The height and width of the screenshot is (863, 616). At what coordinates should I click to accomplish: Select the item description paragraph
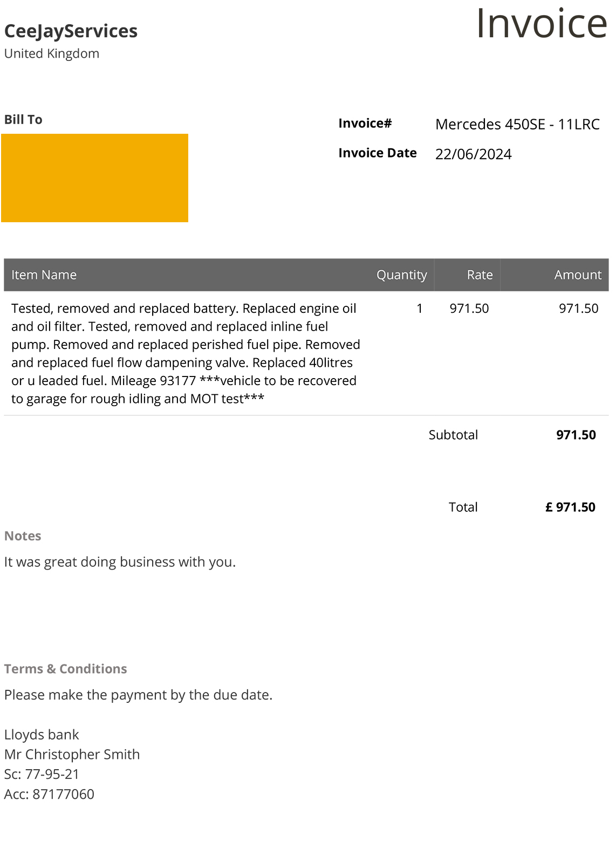click(186, 353)
